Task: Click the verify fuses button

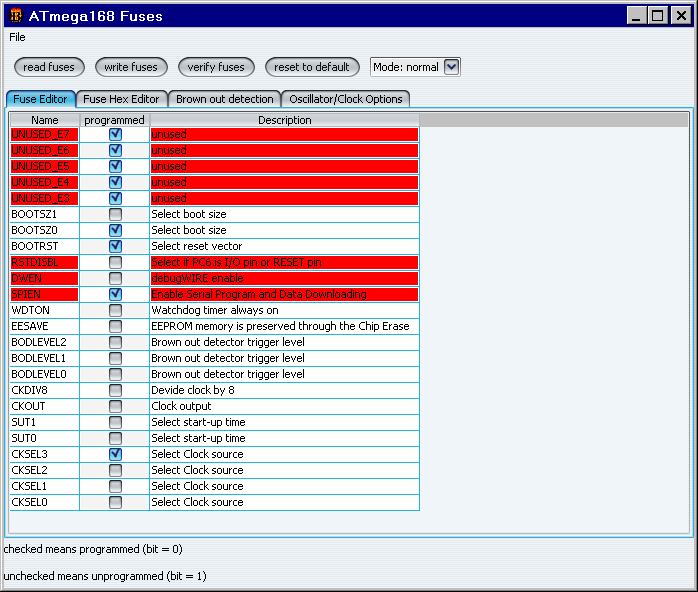Action: (x=216, y=67)
